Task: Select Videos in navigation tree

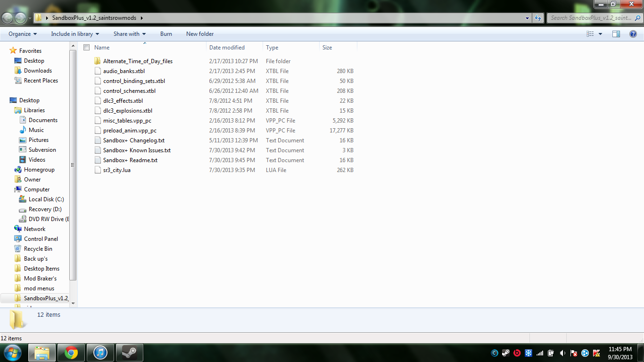Action: [x=37, y=160]
